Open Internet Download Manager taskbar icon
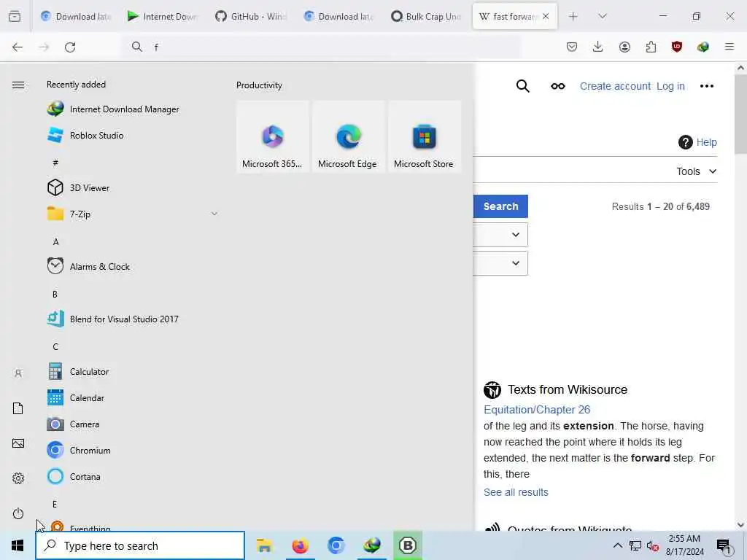This screenshot has width=747, height=560. pyautogui.click(x=371, y=545)
